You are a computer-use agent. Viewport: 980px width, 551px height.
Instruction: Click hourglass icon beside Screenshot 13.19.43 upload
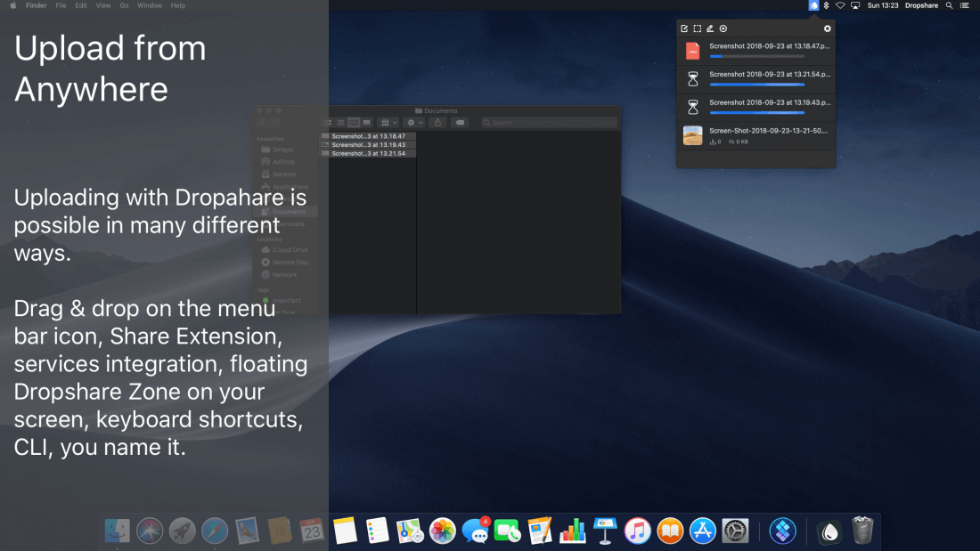click(692, 107)
